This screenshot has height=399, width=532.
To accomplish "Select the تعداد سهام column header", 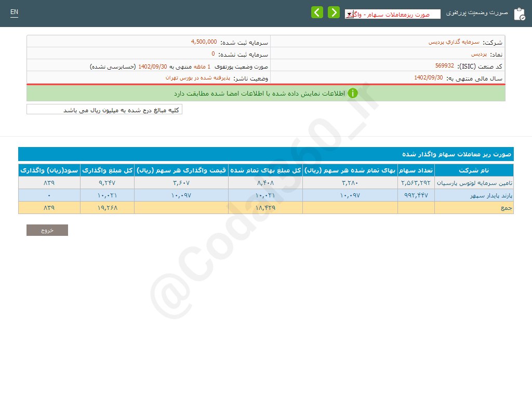I will pos(416,170).
